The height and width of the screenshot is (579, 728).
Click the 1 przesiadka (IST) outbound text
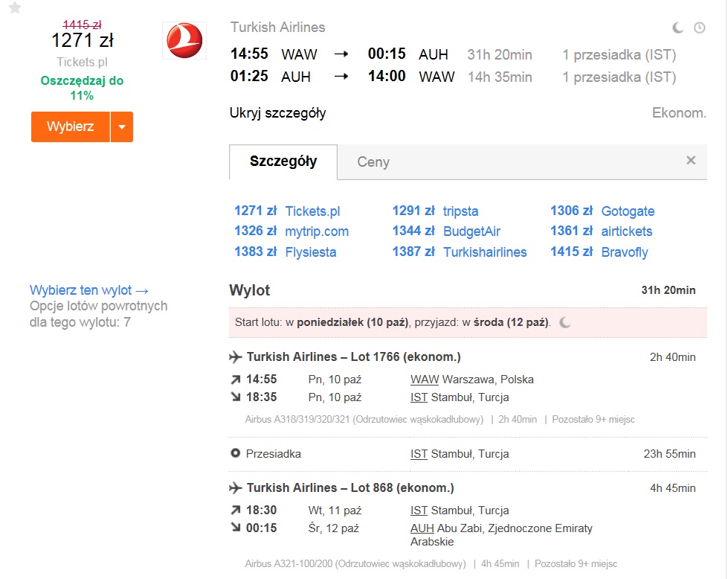pyautogui.click(x=619, y=55)
